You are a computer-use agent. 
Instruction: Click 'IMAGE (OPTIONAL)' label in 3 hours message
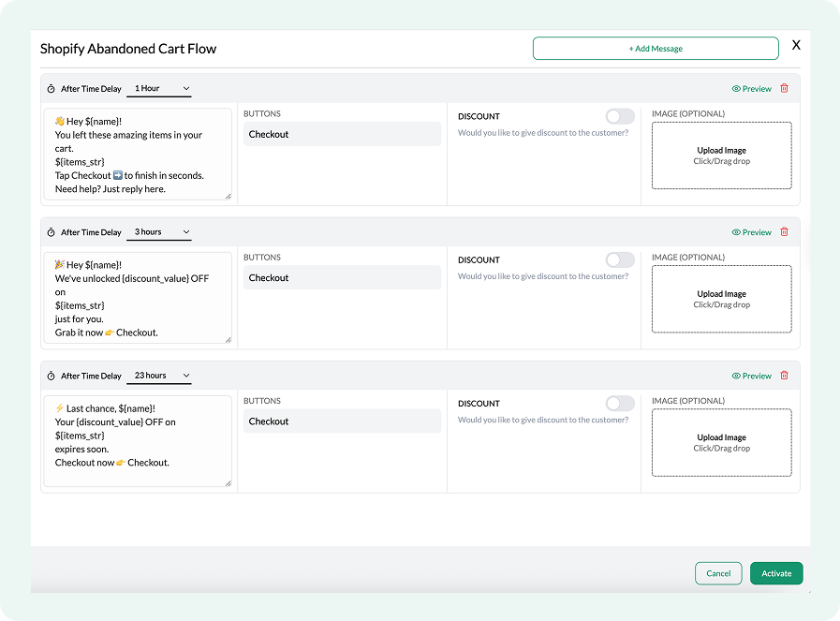click(x=688, y=258)
